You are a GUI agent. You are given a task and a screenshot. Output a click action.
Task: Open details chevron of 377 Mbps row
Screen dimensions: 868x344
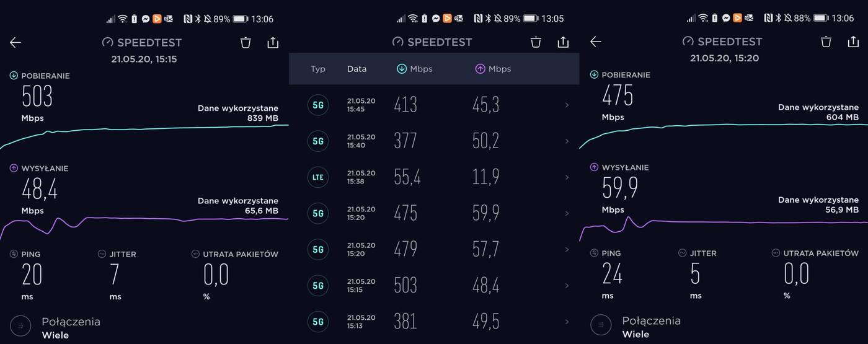coord(567,141)
